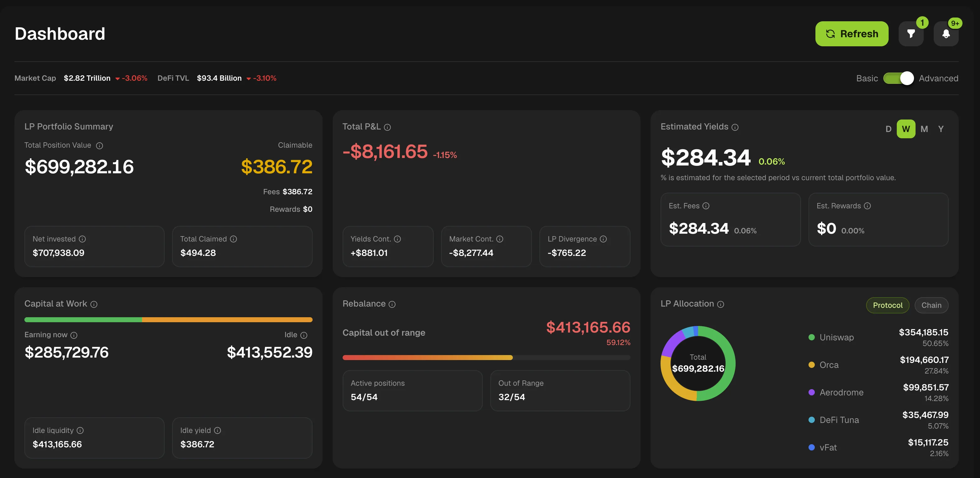Click info icon beside Net invested

(x=82, y=239)
